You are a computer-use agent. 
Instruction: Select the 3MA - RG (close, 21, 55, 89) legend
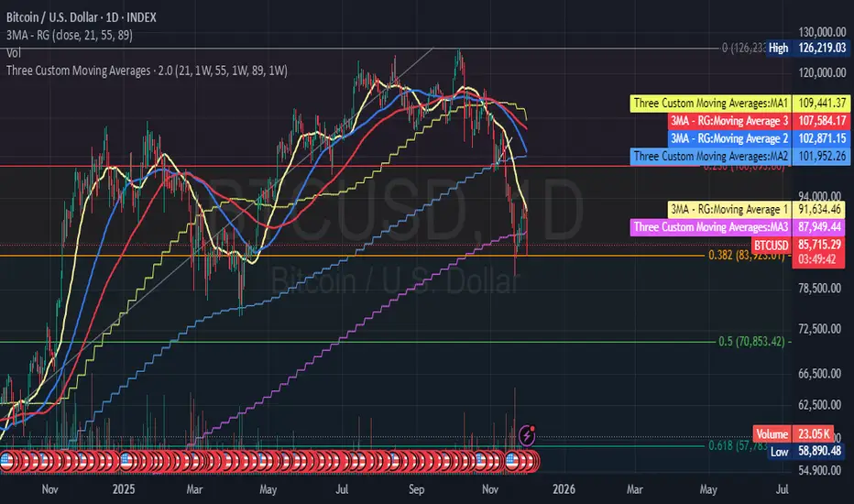pos(69,35)
